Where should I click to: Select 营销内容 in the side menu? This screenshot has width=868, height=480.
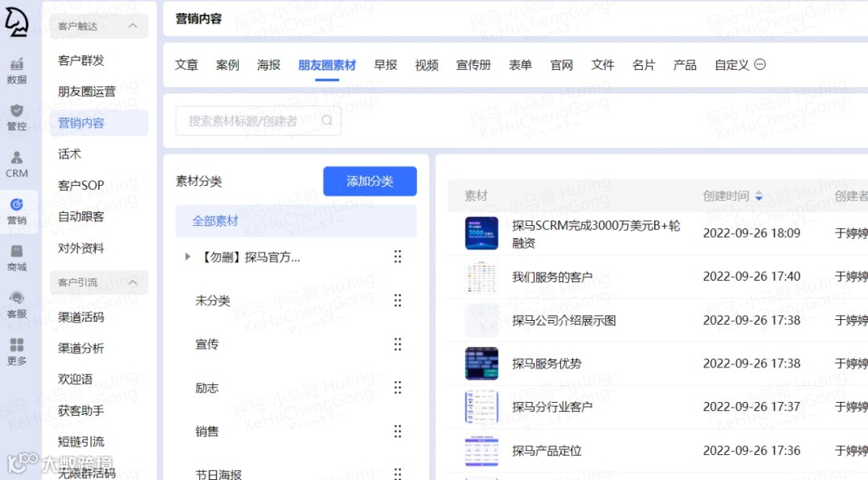(x=99, y=123)
